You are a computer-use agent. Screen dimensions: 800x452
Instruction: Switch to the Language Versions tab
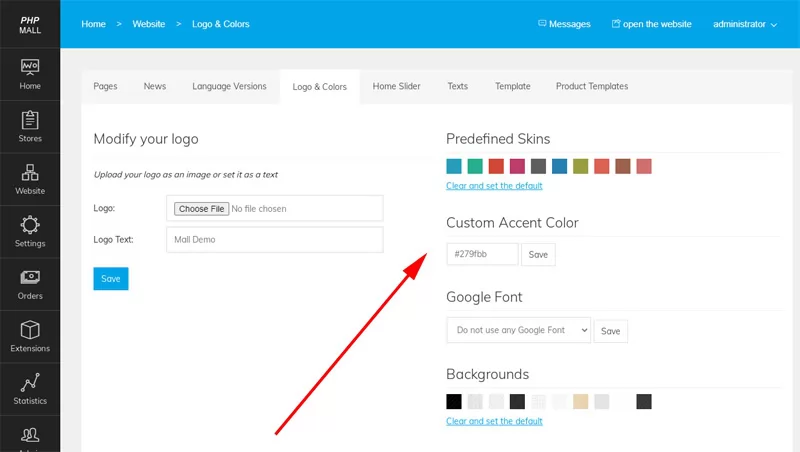(x=229, y=86)
